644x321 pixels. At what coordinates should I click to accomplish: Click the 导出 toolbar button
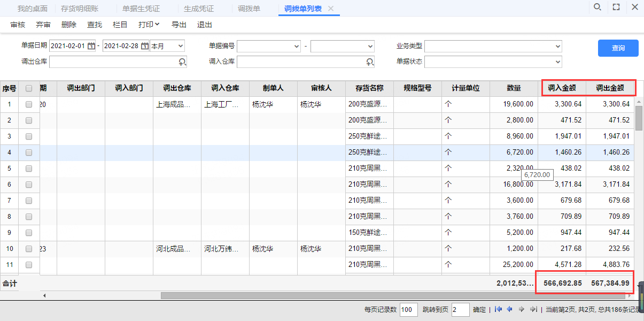179,25
